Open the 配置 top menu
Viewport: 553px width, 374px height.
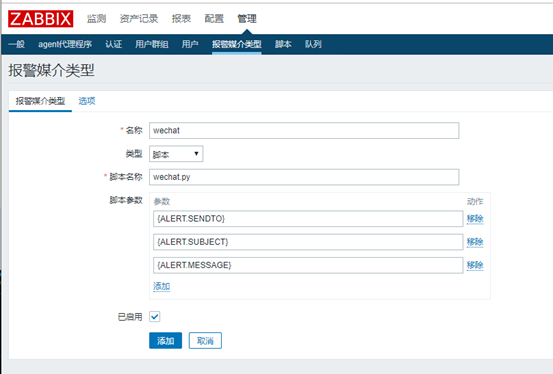[x=214, y=19]
